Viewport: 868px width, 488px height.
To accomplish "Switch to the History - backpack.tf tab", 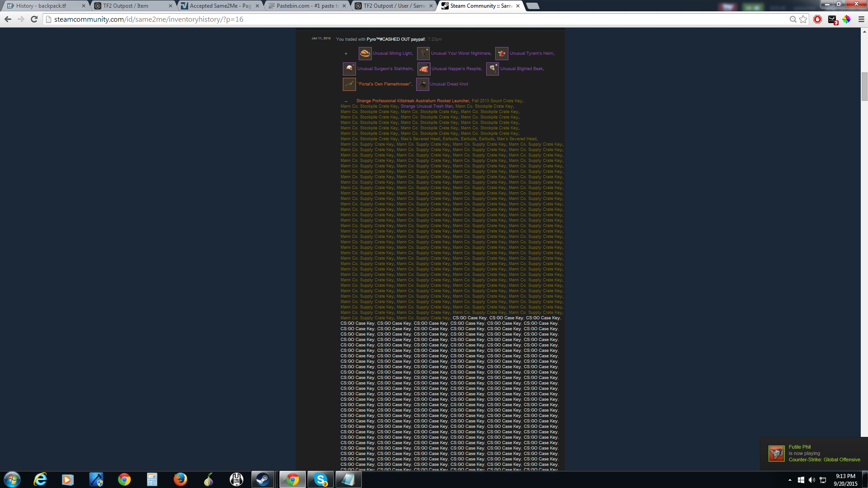I will [42, 6].
